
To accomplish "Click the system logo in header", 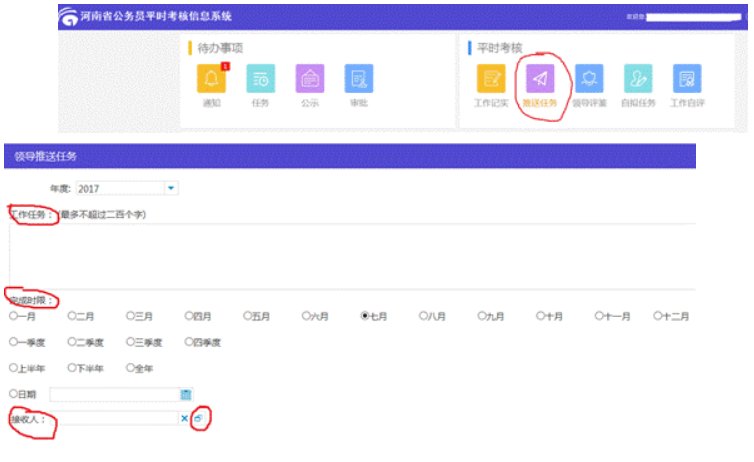I will (68, 17).
